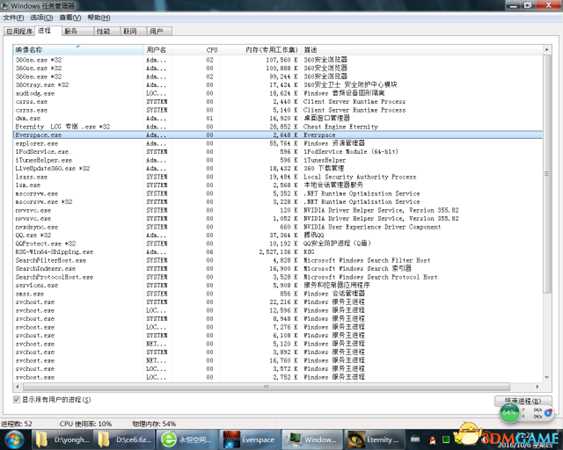The height and width of the screenshot is (450, 563).
Task: Open the Windows Start orb
Action: tap(14, 440)
